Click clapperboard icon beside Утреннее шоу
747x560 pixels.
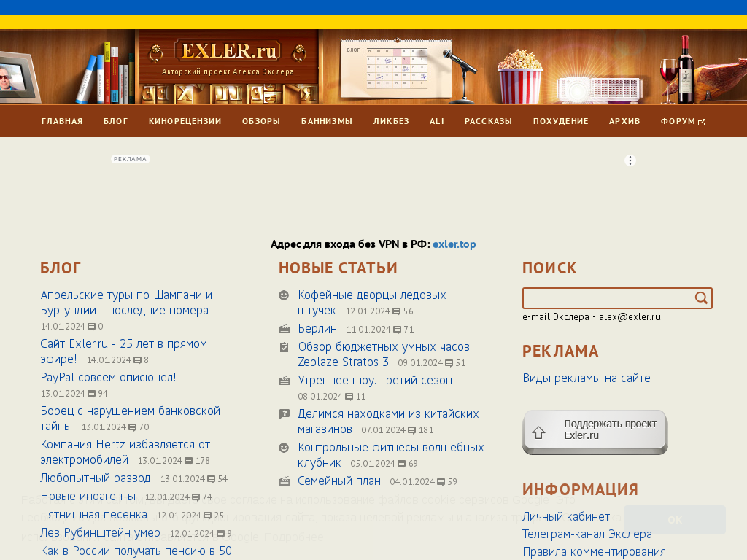point(285,381)
